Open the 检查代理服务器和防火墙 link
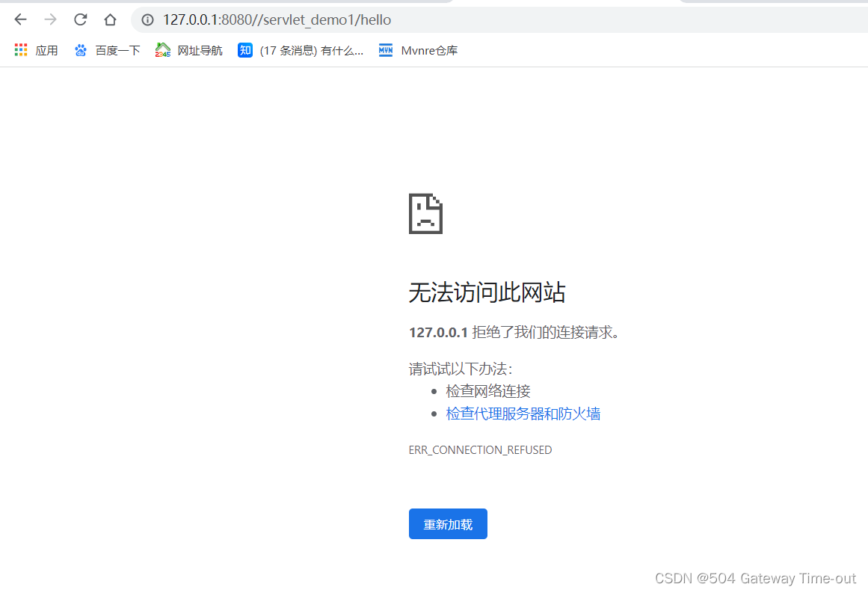Image resolution: width=868 pixels, height=593 pixels. [x=523, y=414]
